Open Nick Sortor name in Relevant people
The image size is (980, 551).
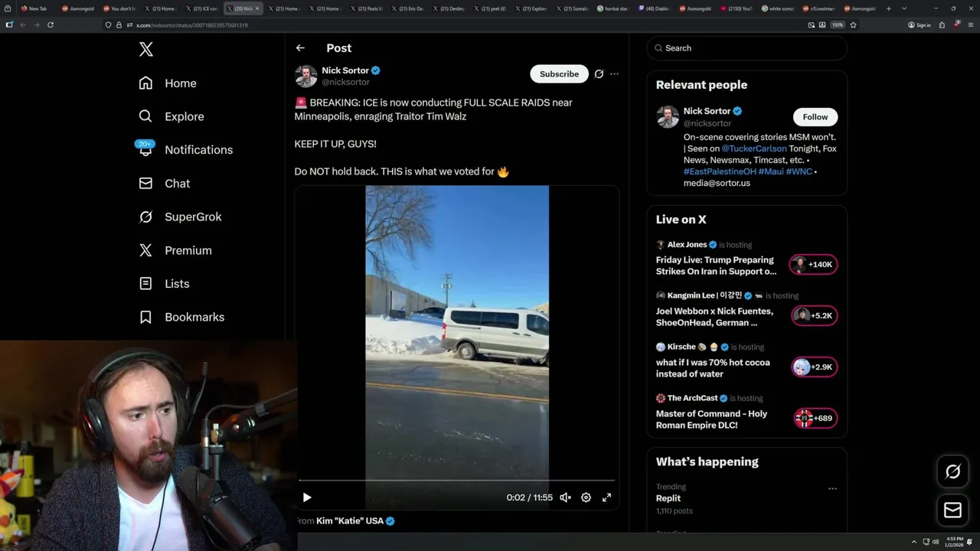[x=707, y=111]
